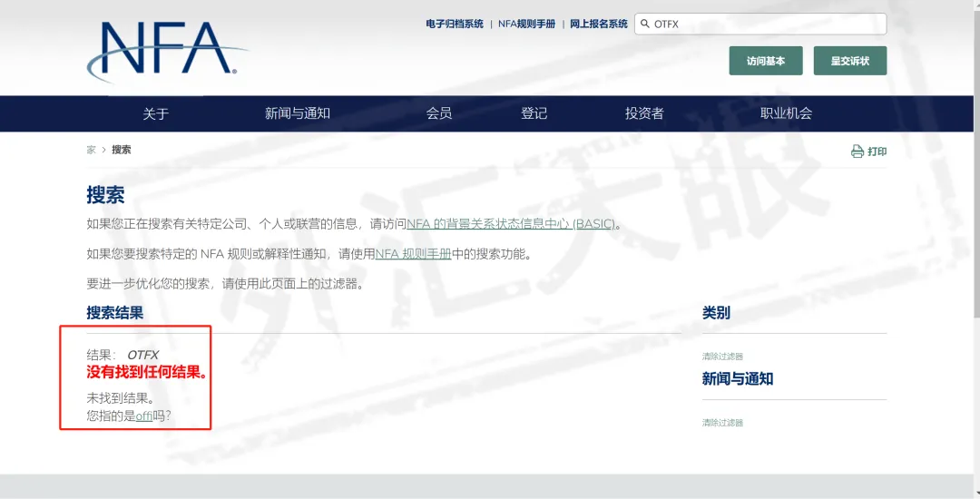Open the 投资者 menu
980x499 pixels.
pyautogui.click(x=644, y=113)
